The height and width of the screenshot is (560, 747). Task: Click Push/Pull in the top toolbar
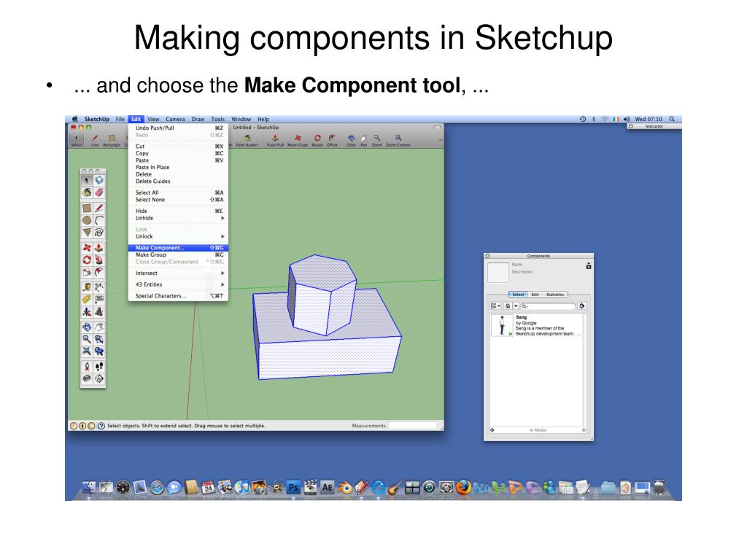pos(275,140)
